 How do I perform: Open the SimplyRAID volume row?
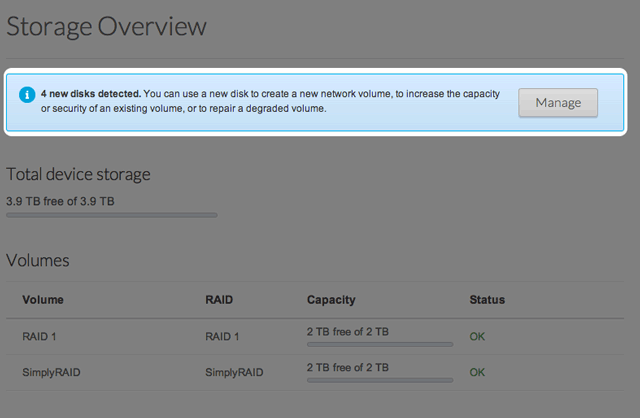pyautogui.click(x=53, y=372)
